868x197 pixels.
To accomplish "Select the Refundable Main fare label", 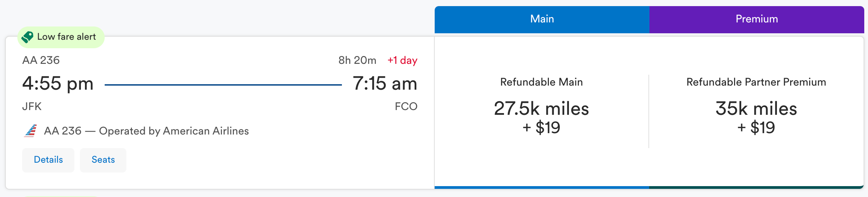I will (x=541, y=82).
